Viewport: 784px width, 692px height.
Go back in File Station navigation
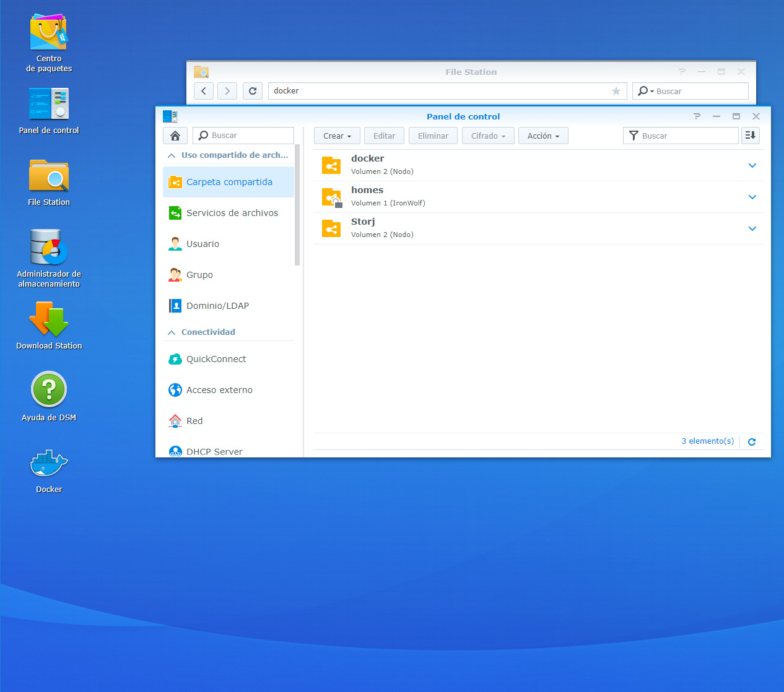[204, 91]
